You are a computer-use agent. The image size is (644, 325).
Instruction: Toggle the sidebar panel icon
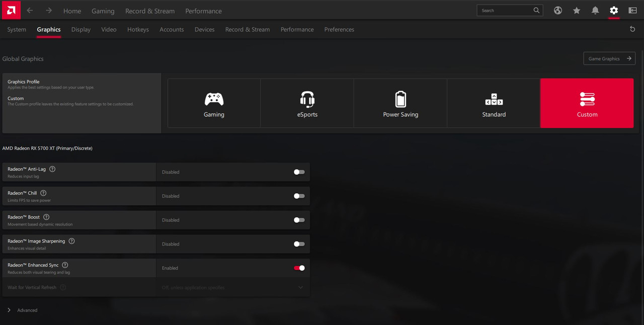(x=632, y=10)
